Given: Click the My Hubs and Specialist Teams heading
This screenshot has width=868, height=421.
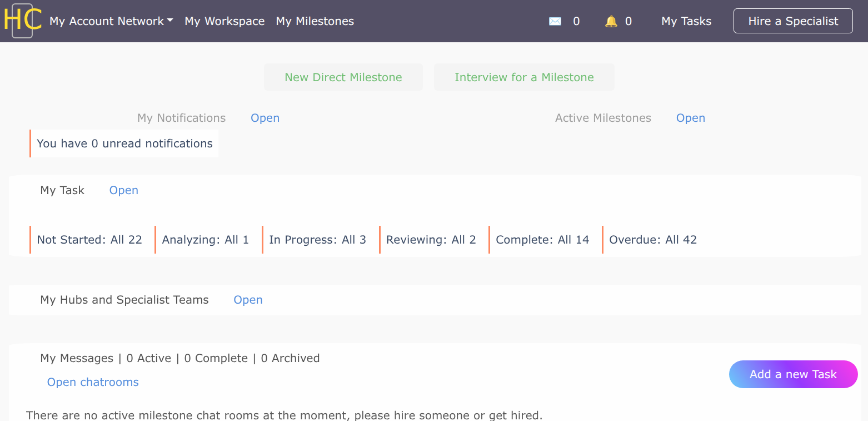Looking at the screenshot, I should point(124,300).
